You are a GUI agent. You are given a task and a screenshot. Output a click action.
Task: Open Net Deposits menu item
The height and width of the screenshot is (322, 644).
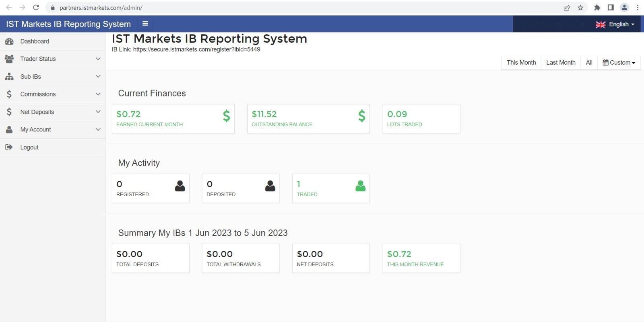tap(52, 112)
